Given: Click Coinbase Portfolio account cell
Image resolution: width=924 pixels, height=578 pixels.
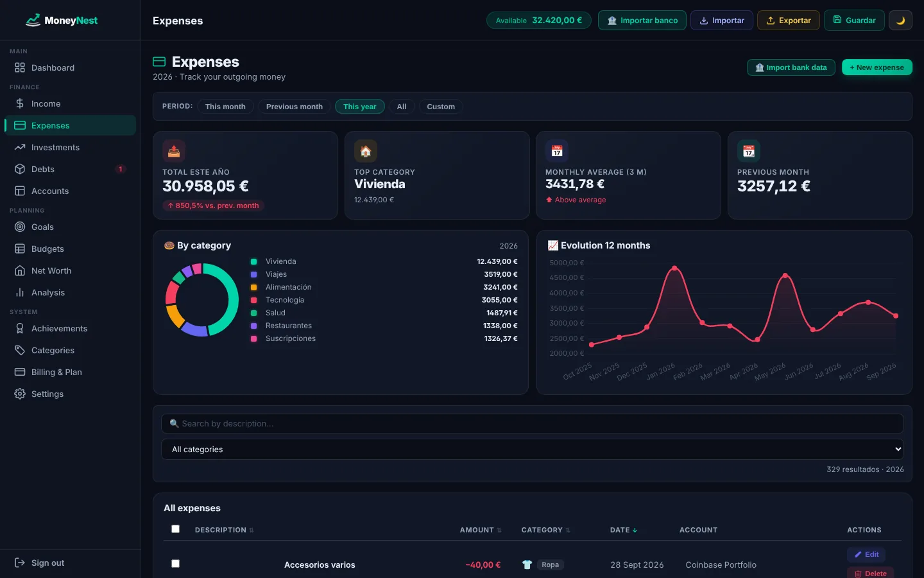Looking at the screenshot, I should [721, 565].
